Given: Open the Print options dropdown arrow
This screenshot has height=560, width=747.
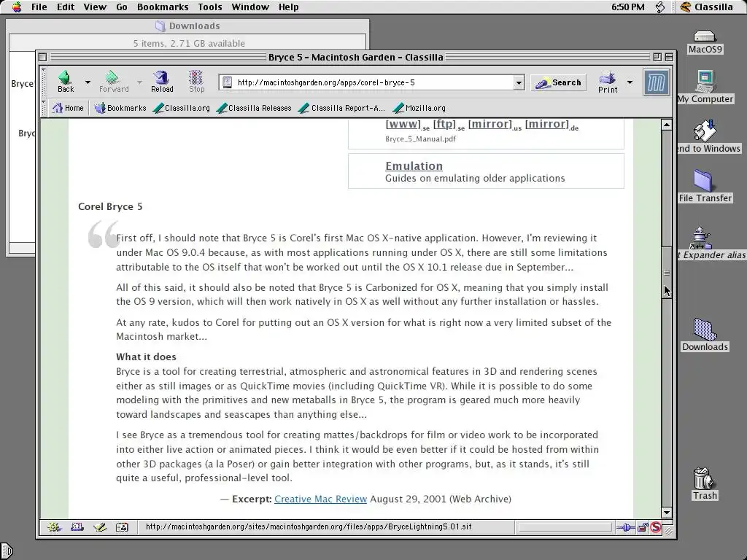Looking at the screenshot, I should [x=630, y=82].
